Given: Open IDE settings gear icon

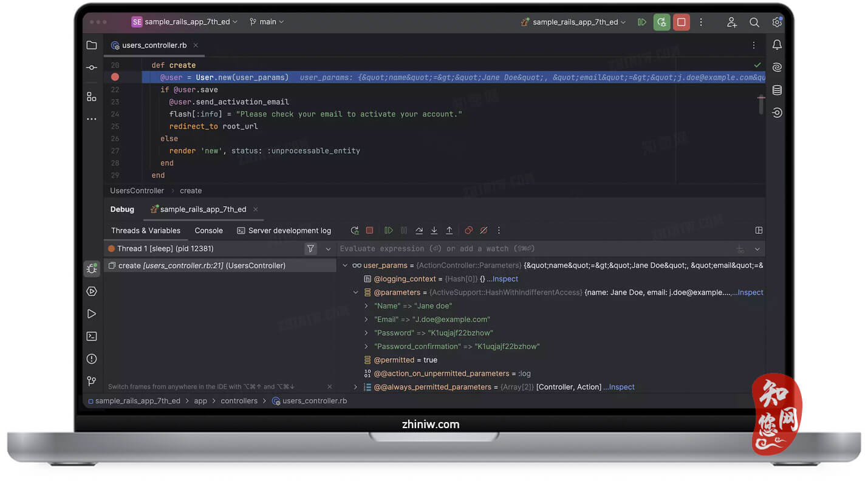Looking at the screenshot, I should pos(777,22).
